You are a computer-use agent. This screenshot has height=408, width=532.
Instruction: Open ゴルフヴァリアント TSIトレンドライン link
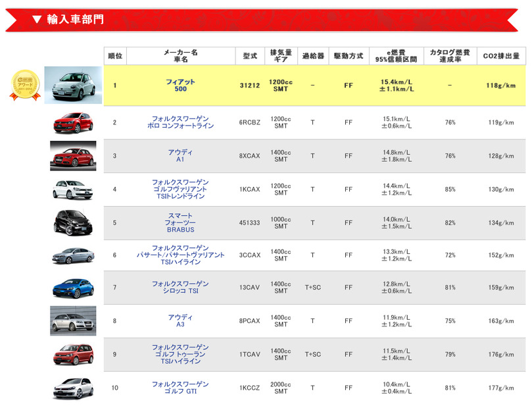(180, 189)
